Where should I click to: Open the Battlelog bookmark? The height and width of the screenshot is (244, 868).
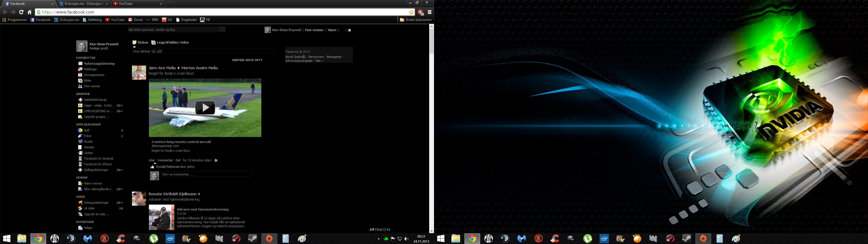coord(92,20)
